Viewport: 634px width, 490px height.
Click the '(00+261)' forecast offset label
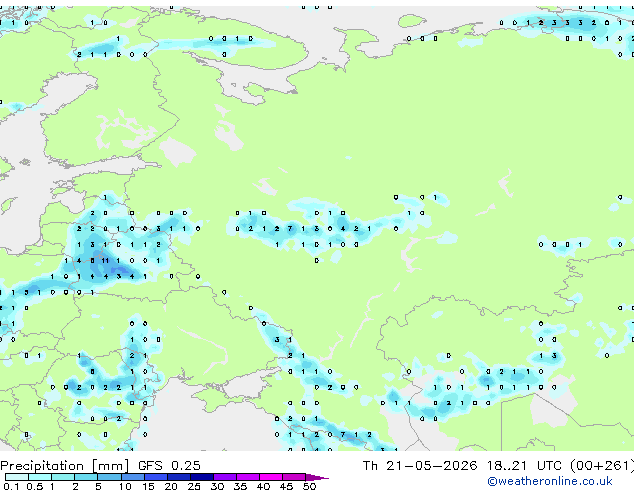click(x=602, y=466)
